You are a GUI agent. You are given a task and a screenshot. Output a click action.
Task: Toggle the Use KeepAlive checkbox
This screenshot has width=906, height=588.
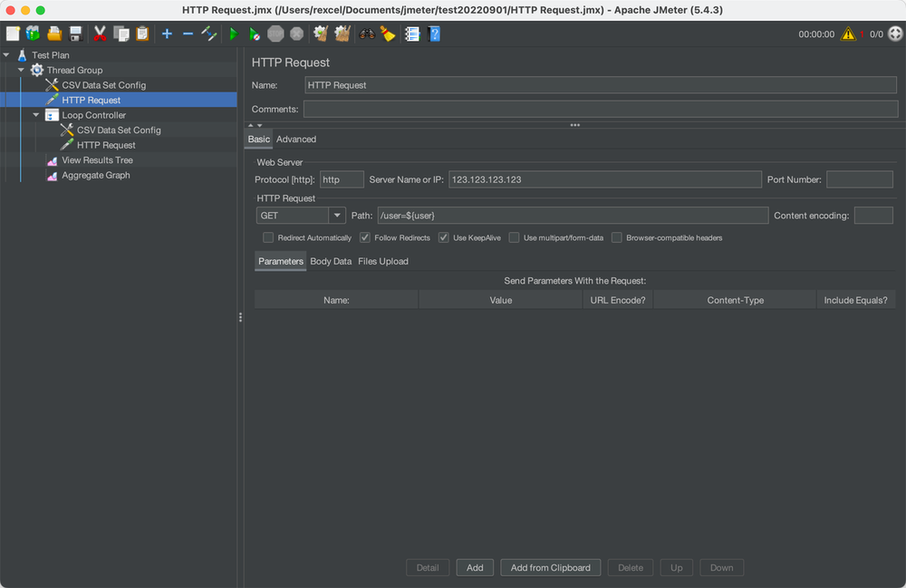pos(444,237)
